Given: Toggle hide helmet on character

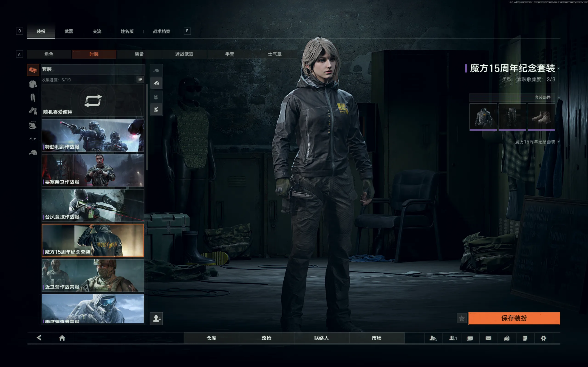Looking at the screenshot, I should [156, 83].
